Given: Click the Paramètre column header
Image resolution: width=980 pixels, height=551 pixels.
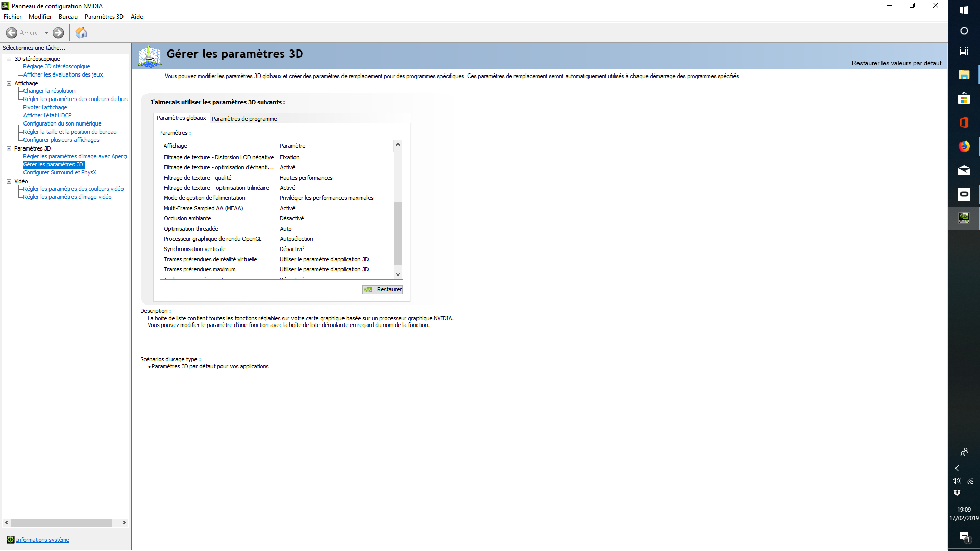Looking at the screenshot, I should [x=335, y=146].
